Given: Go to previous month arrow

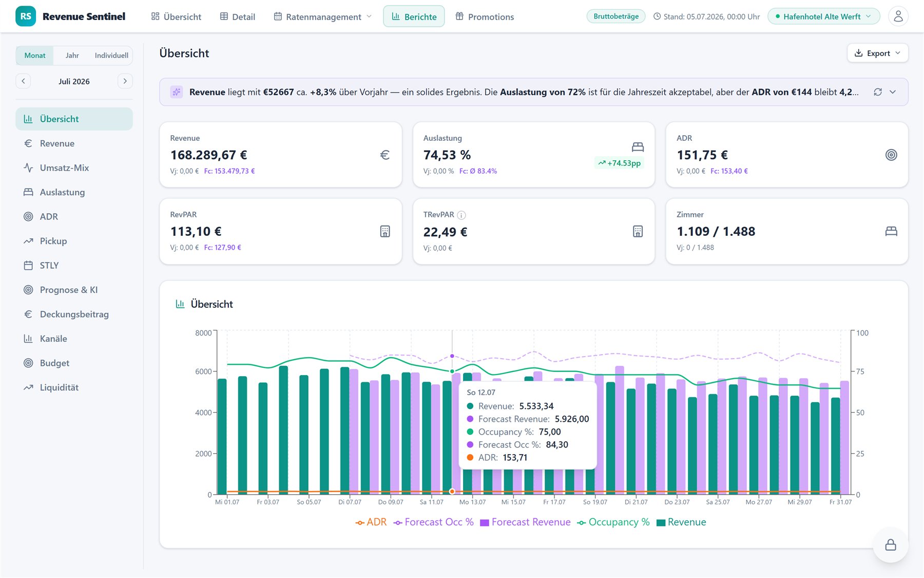Looking at the screenshot, I should 23,81.
